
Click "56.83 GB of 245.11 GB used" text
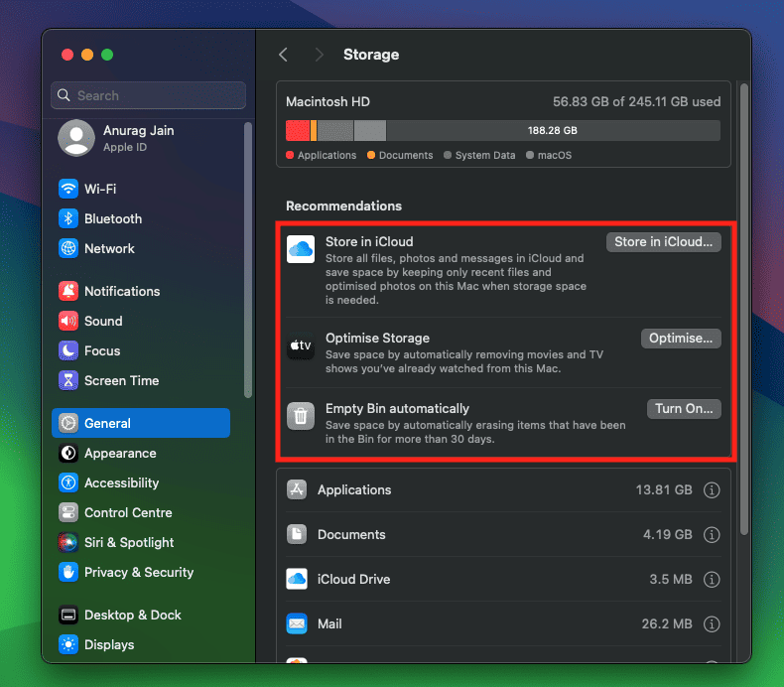click(636, 101)
